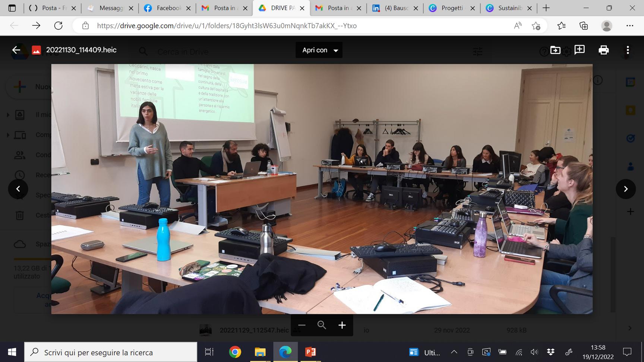
Task: Open Task View from the taskbar
Action: click(209, 352)
